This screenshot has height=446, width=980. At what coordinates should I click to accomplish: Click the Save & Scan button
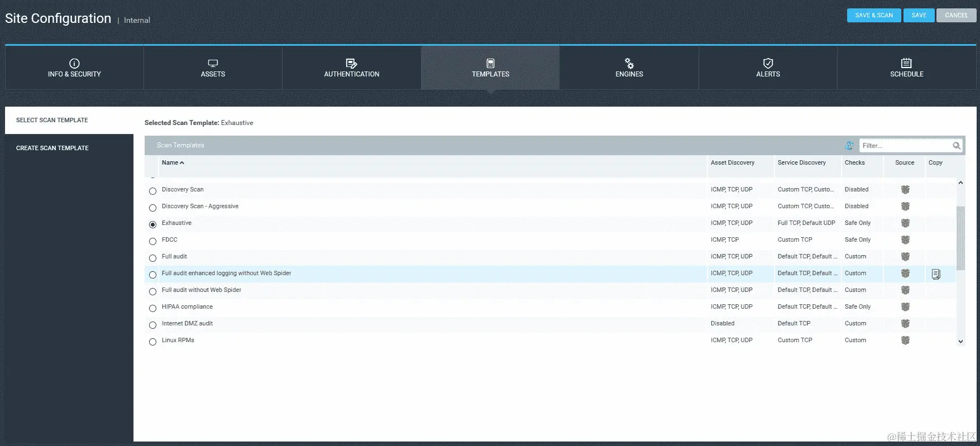coord(874,15)
